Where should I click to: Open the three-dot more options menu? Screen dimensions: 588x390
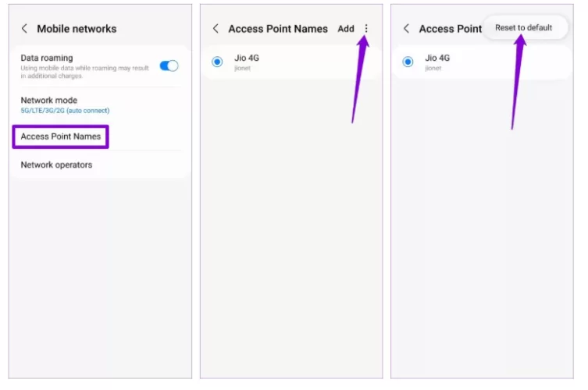(366, 29)
